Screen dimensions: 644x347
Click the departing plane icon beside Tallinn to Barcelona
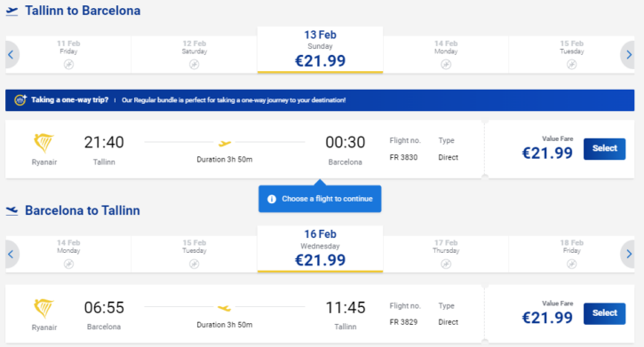click(12, 11)
